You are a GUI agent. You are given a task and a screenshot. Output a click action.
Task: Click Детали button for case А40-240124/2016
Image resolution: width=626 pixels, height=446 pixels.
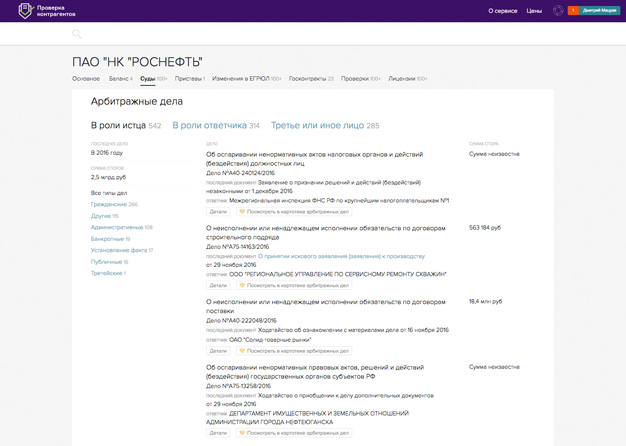coord(218,212)
